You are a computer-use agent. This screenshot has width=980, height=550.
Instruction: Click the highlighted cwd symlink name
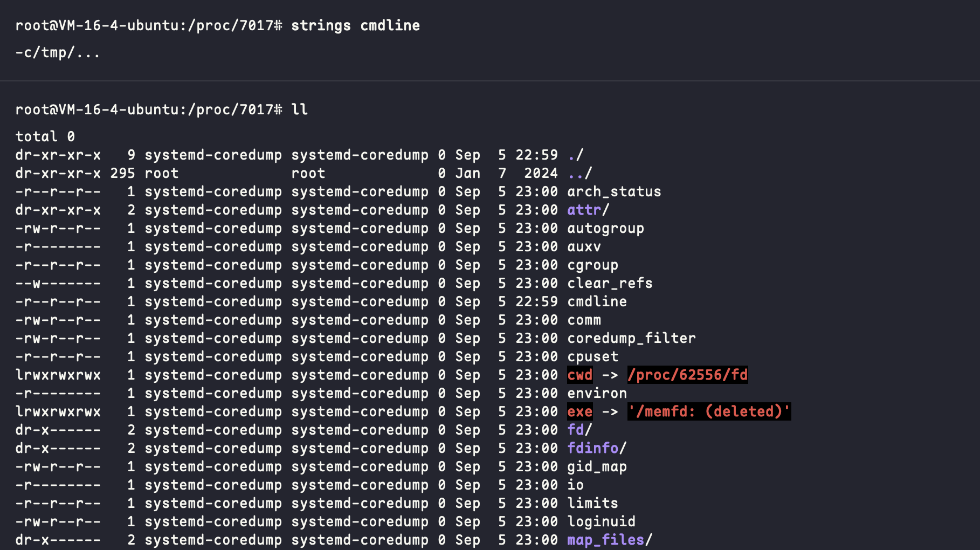click(x=580, y=375)
